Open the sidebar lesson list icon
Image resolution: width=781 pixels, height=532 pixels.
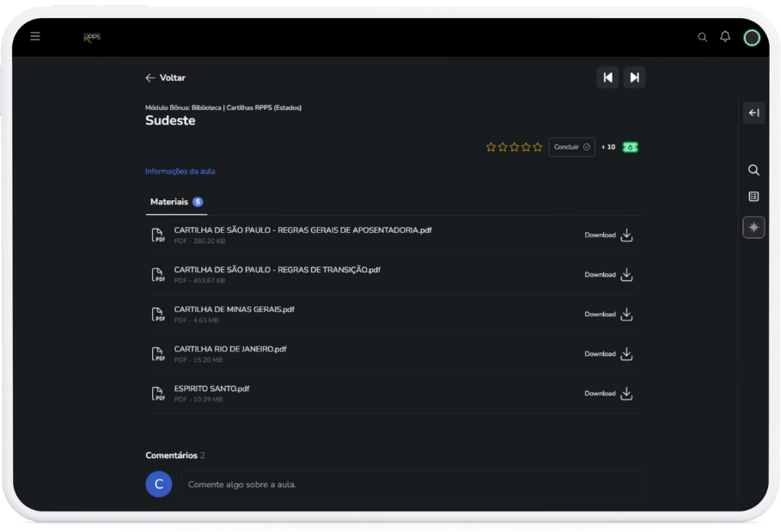coord(754,197)
